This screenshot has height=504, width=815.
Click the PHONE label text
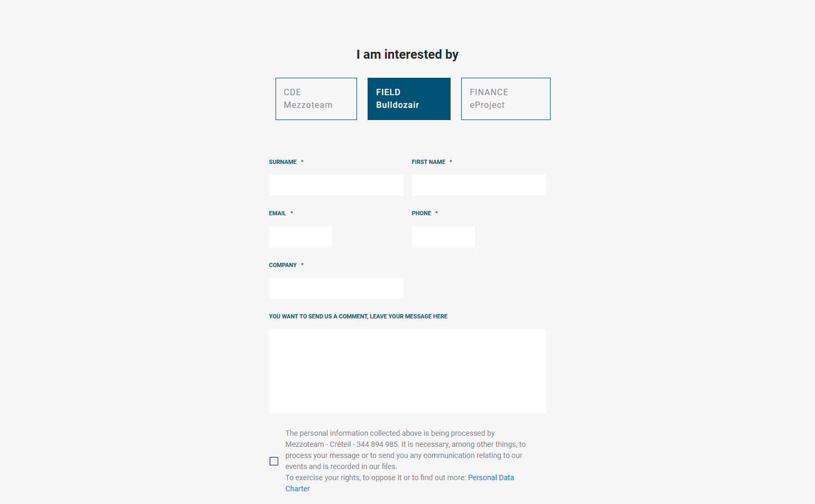(421, 214)
